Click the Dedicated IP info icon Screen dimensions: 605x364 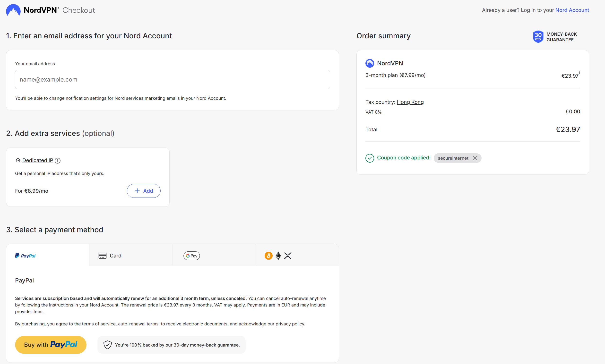(x=57, y=160)
